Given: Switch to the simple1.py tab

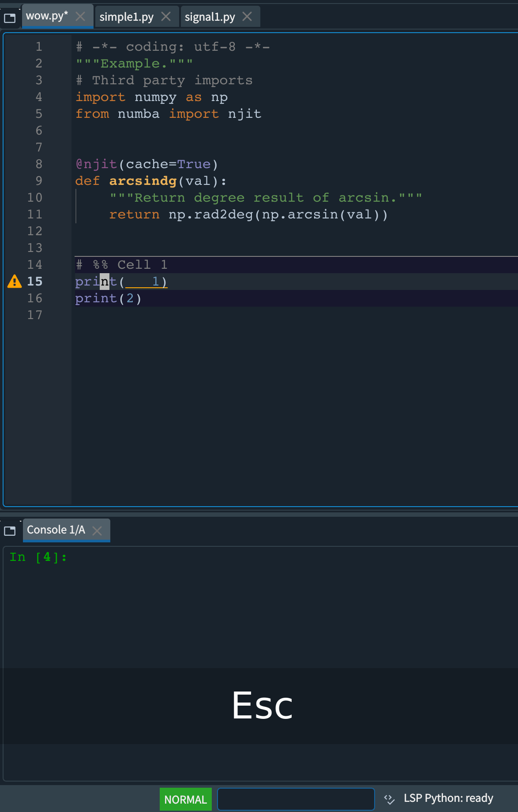Looking at the screenshot, I should [x=127, y=17].
